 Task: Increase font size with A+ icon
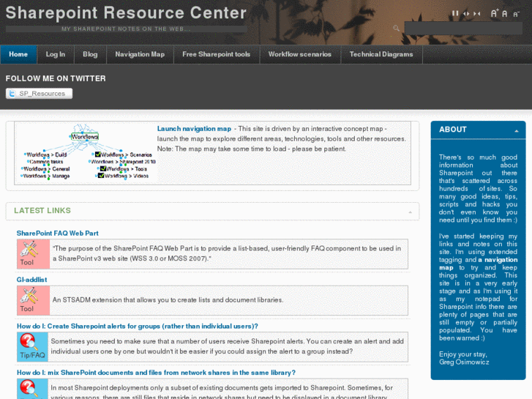click(495, 13)
